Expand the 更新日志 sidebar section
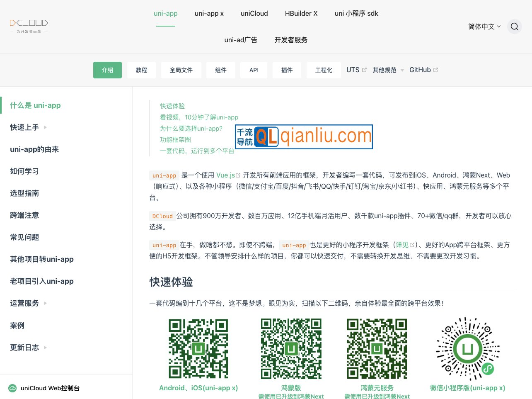This screenshot has height=399, width=532. 46,348
